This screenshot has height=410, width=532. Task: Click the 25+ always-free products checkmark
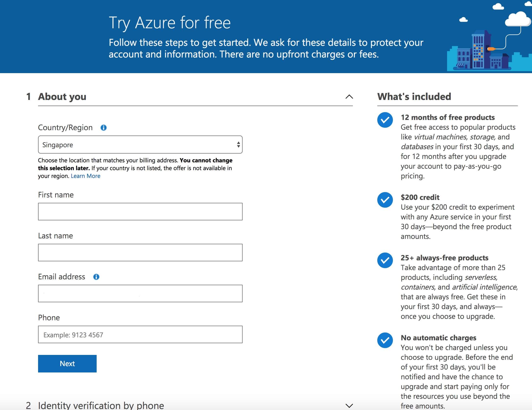click(x=385, y=260)
